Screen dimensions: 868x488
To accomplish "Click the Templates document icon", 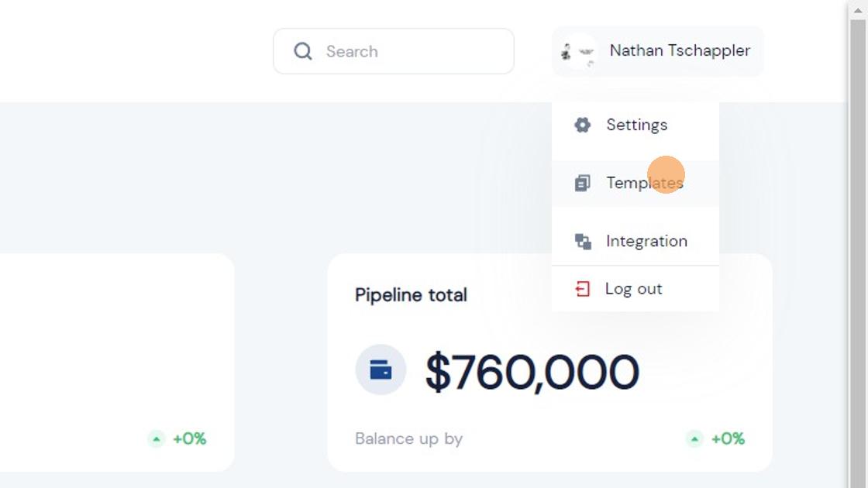I will click(x=582, y=183).
